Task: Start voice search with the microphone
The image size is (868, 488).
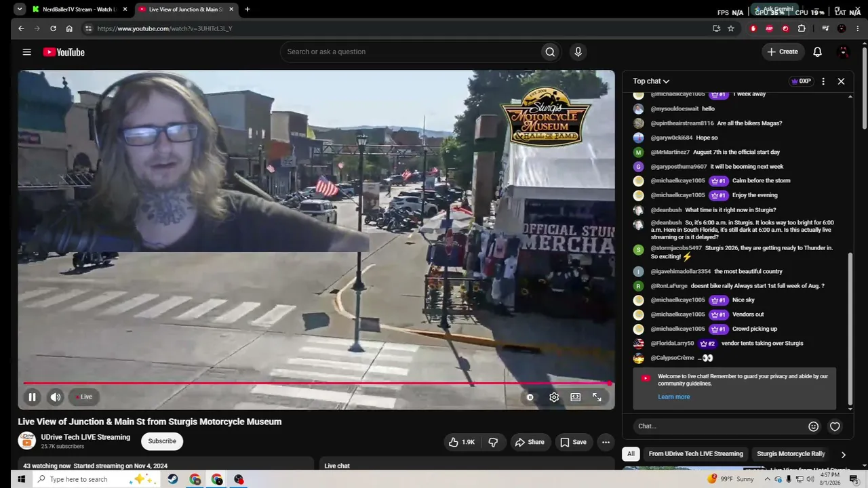Action: click(x=578, y=52)
